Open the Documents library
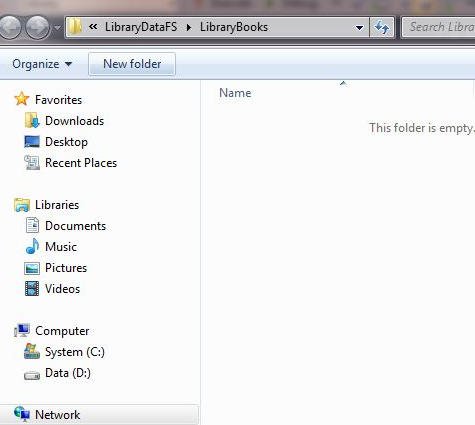Viewport: 475px width, 425px height. coord(75,226)
